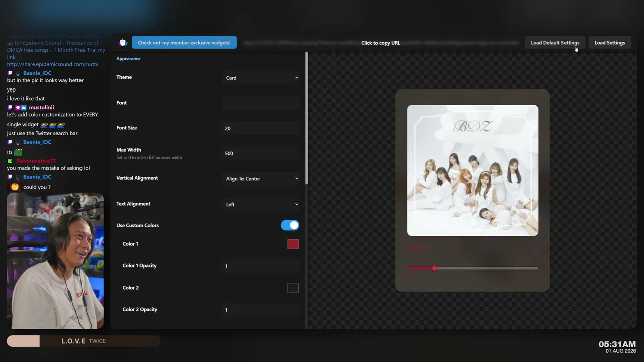644x362 pixels.
Task: Click the Color 2 Opacity input field
Action: [x=262, y=310]
